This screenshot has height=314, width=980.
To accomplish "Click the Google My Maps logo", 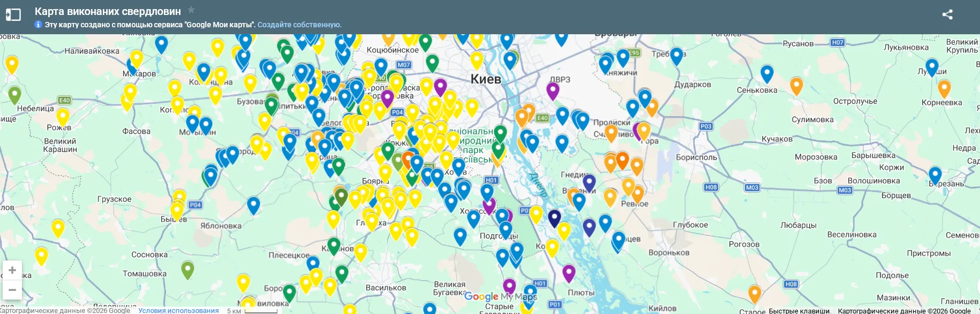I will tap(501, 296).
